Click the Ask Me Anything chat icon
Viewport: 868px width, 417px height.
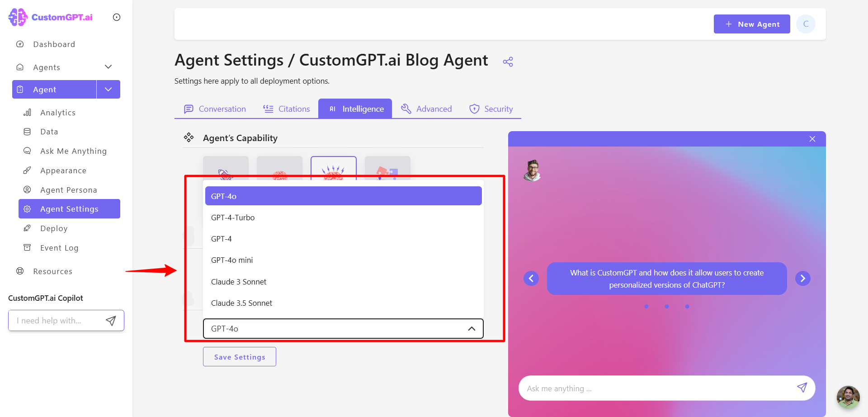27,151
